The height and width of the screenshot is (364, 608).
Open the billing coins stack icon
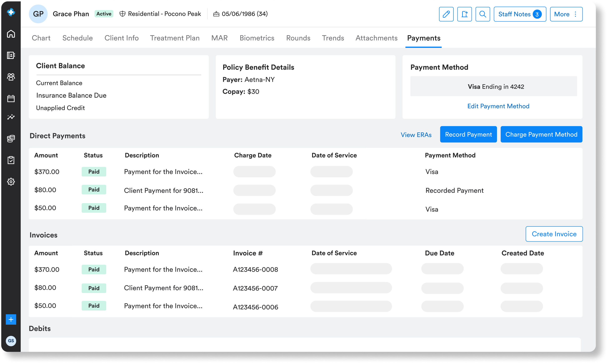pyautogui.click(x=11, y=139)
